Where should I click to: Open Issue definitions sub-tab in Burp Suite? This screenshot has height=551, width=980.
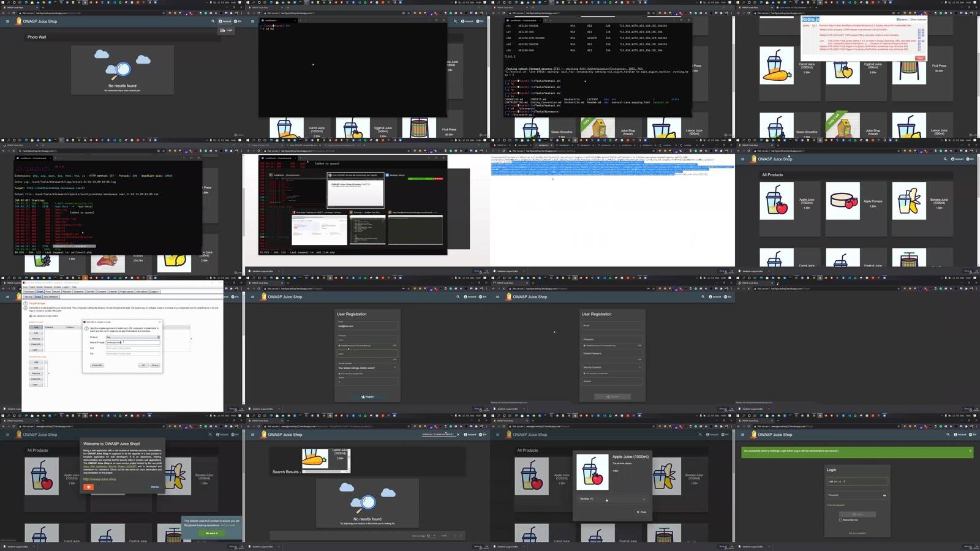click(x=50, y=296)
